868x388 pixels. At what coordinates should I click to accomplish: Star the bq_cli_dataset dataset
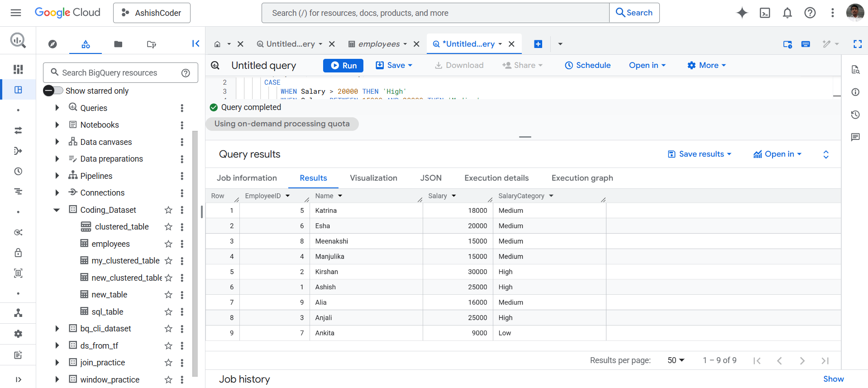pos(168,329)
